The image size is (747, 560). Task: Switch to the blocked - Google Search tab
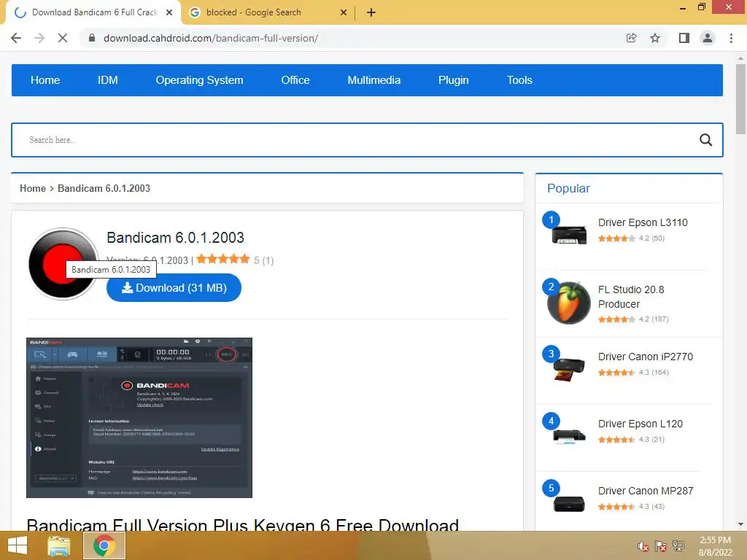[267, 13]
